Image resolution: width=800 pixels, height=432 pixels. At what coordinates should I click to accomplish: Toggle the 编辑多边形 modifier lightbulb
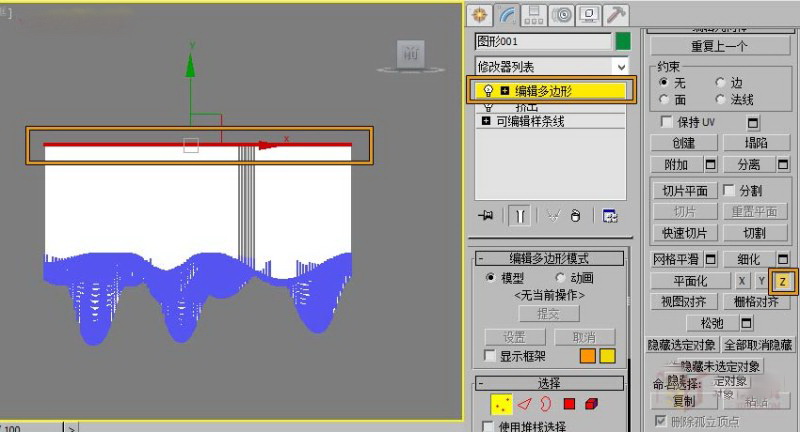point(489,90)
